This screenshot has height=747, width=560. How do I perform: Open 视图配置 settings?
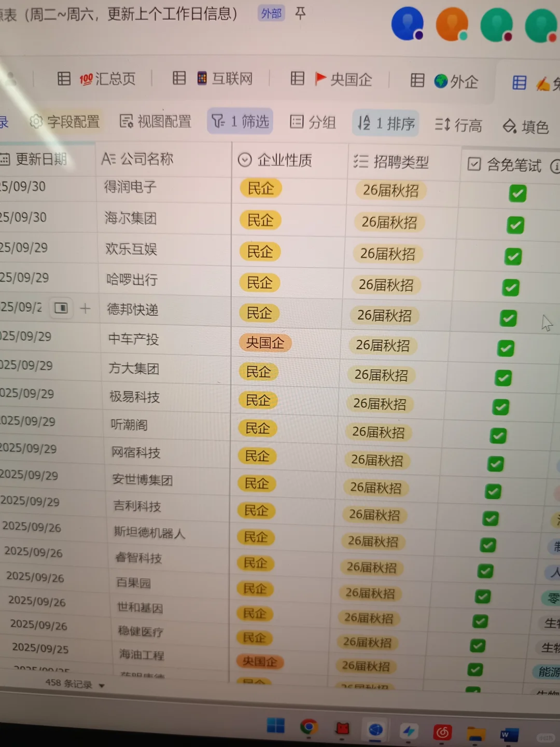pyautogui.click(x=155, y=121)
